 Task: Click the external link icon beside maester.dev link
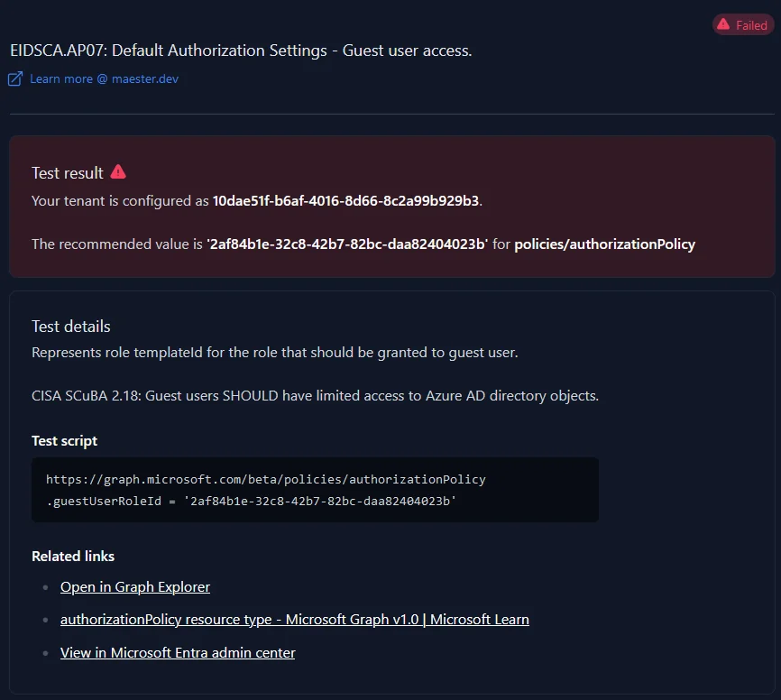pyautogui.click(x=14, y=78)
